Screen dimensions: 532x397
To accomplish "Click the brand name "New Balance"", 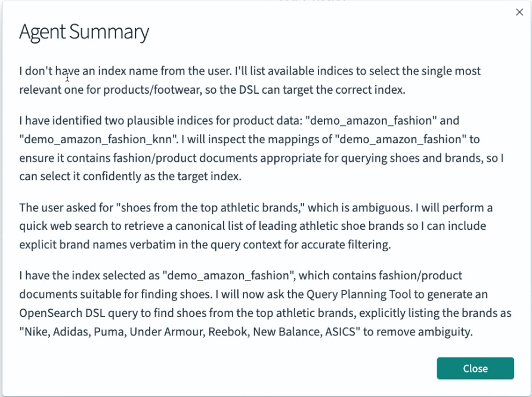I will pyautogui.click(x=283, y=331).
